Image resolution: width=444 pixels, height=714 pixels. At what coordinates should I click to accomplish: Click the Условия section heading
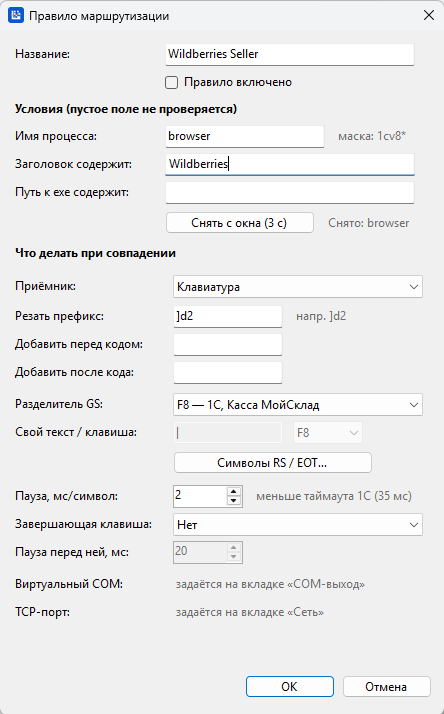coord(126,109)
